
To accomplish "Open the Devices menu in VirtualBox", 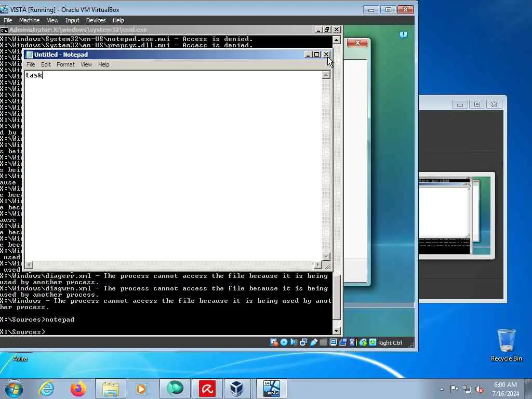I will click(x=96, y=20).
